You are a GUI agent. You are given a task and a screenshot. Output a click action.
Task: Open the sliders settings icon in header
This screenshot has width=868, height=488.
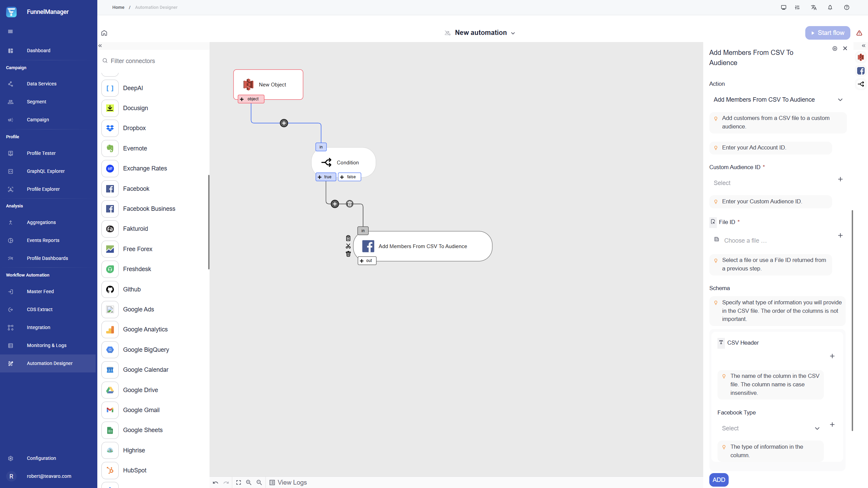(x=797, y=7)
